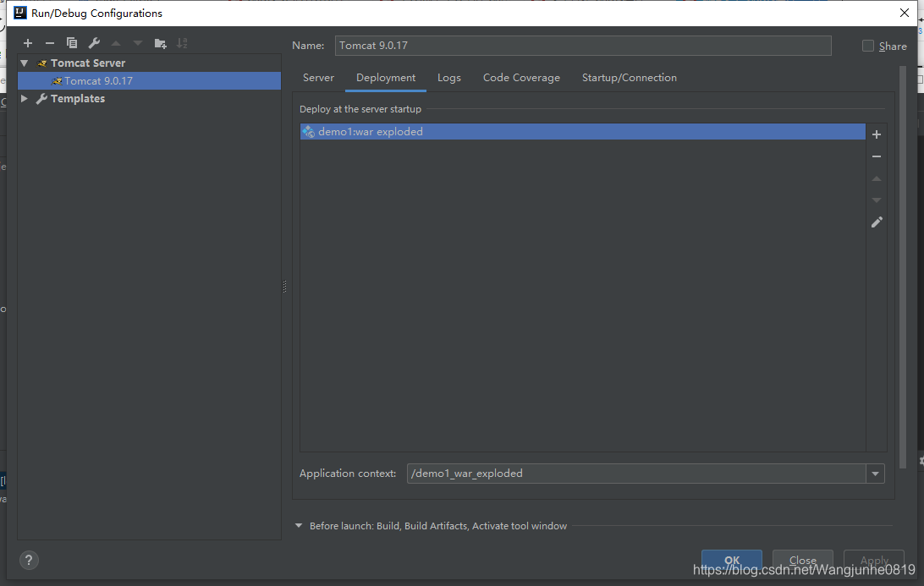Select the Deployment tab
The height and width of the screenshot is (586, 924).
click(386, 78)
